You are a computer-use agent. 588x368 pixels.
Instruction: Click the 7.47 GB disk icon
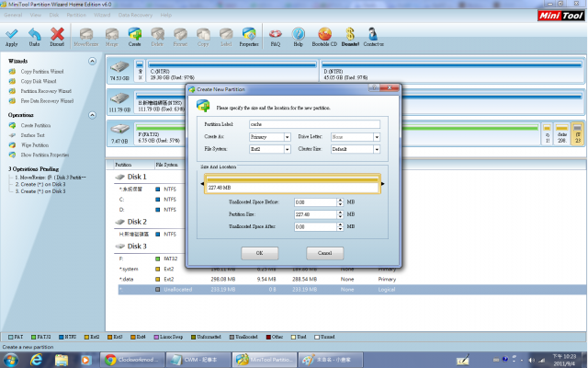click(x=119, y=130)
